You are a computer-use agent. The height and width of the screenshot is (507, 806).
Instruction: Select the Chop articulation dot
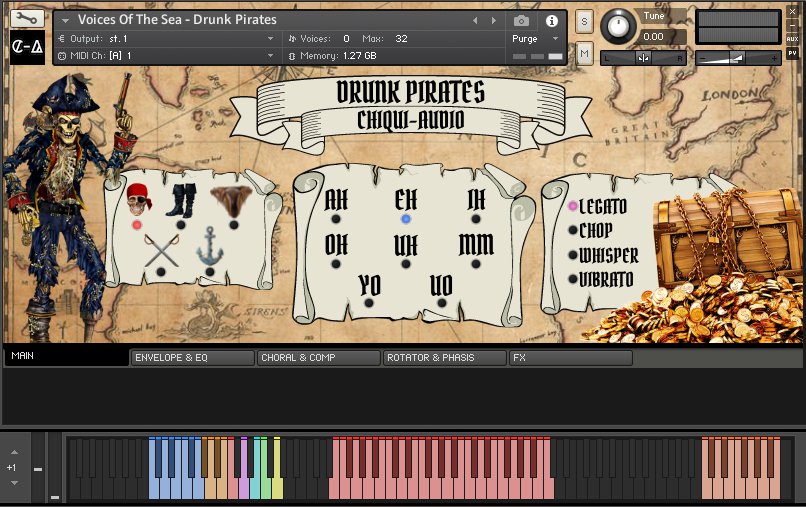[573, 230]
